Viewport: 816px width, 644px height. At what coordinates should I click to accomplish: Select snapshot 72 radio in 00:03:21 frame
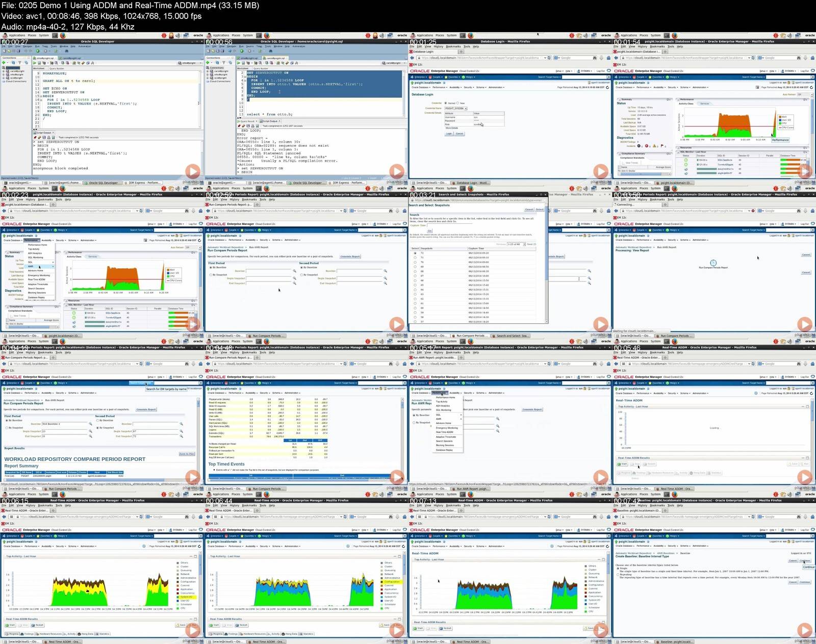pos(415,253)
